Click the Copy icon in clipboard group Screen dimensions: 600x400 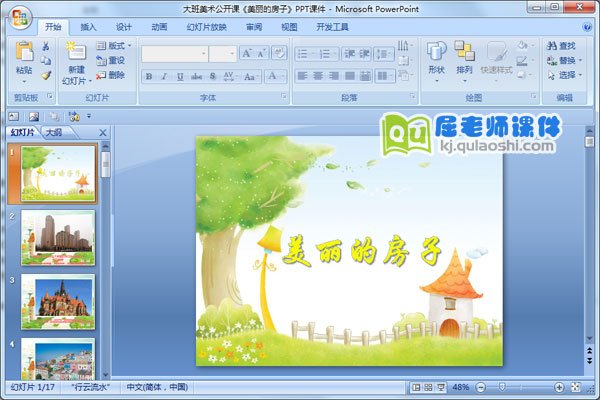(46, 60)
